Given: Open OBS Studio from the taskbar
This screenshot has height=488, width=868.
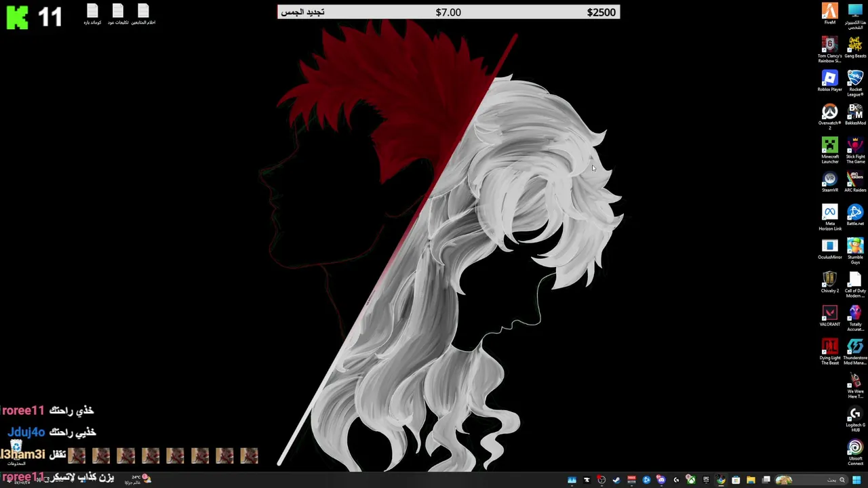Looking at the screenshot, I should [601, 480].
